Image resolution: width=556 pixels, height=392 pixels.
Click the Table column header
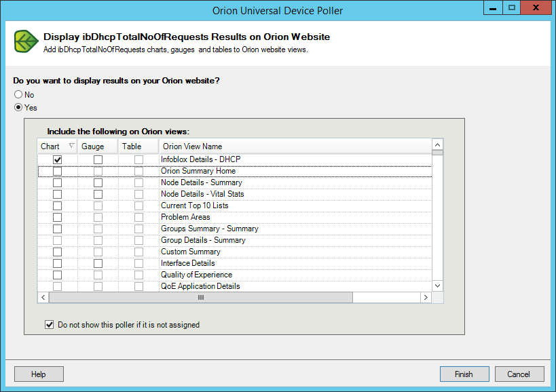138,146
